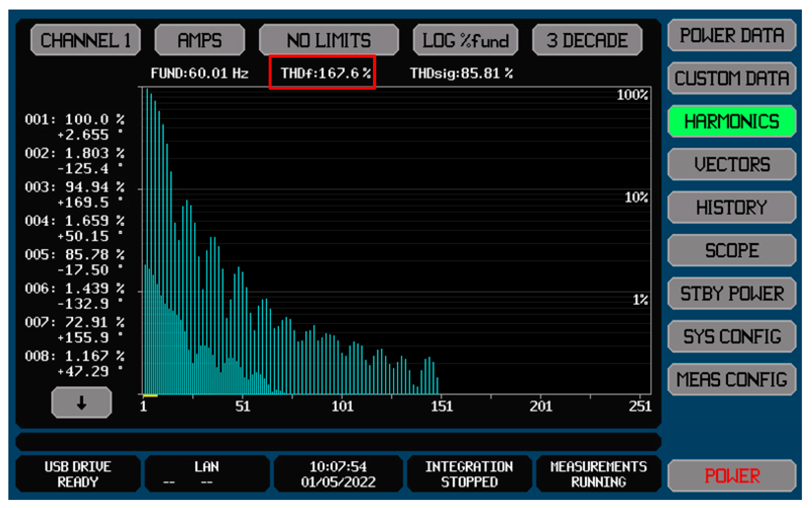The image size is (812, 508).
Task: Tap the INTEGRATION STOPPED status box
Action: (x=469, y=474)
